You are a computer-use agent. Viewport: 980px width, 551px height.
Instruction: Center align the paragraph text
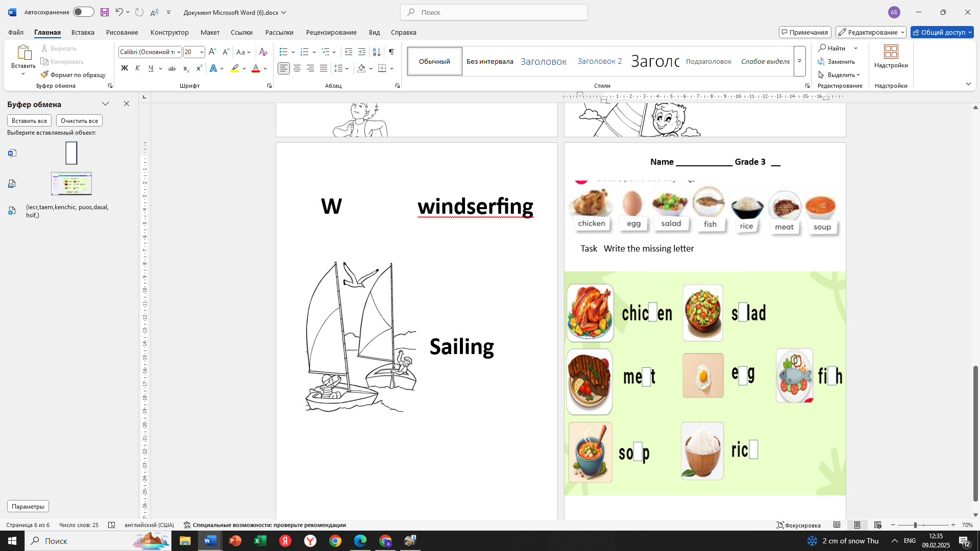(297, 68)
